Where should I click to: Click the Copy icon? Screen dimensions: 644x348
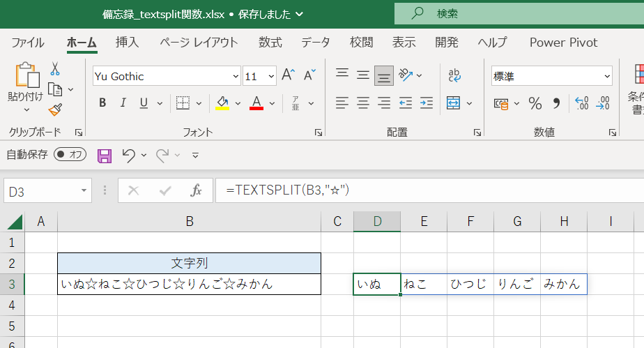tap(55, 89)
